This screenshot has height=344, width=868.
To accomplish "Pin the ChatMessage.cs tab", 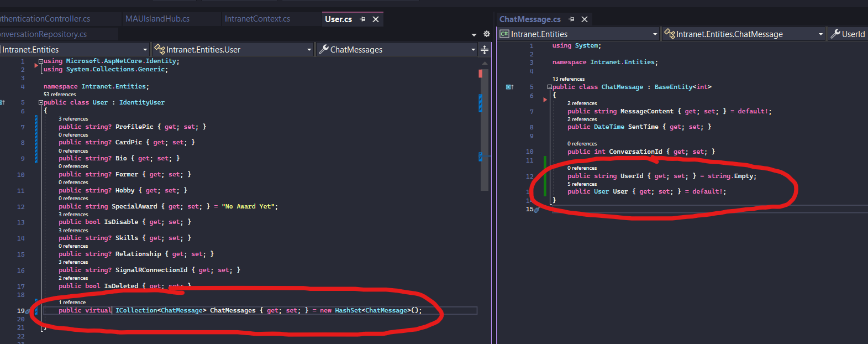I will 571,19.
